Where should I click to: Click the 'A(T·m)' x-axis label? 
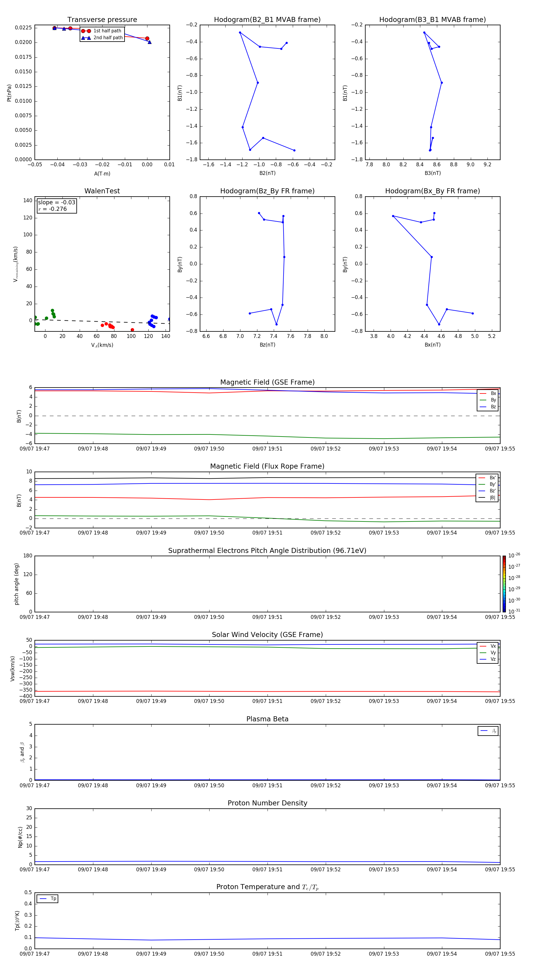[x=102, y=174]
